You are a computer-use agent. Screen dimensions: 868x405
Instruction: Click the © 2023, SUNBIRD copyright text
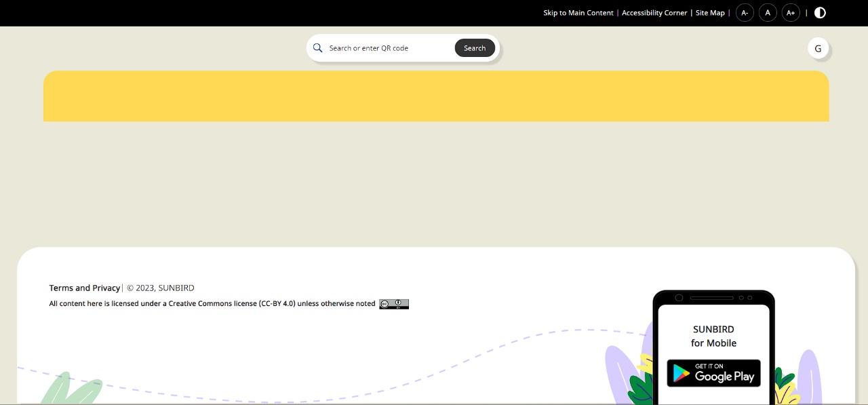[x=161, y=288]
